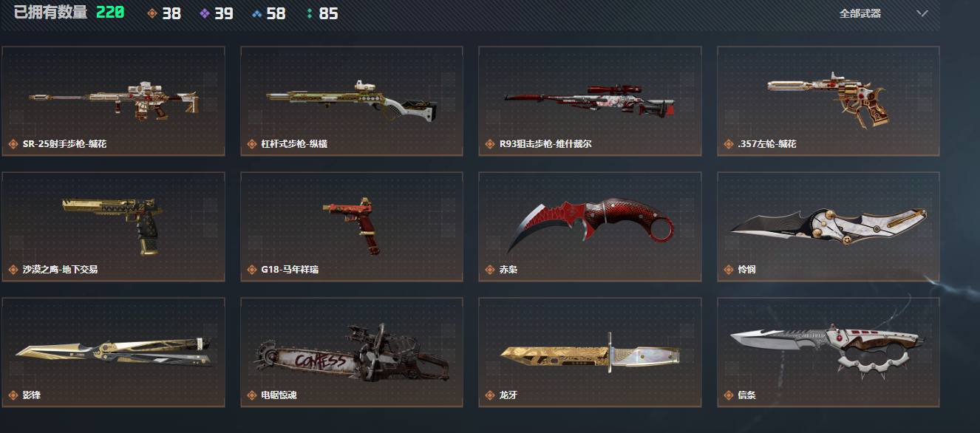Select the 杠杆式步枪-纵横 rifle card
This screenshot has height=433, width=980.
pyautogui.click(x=352, y=101)
